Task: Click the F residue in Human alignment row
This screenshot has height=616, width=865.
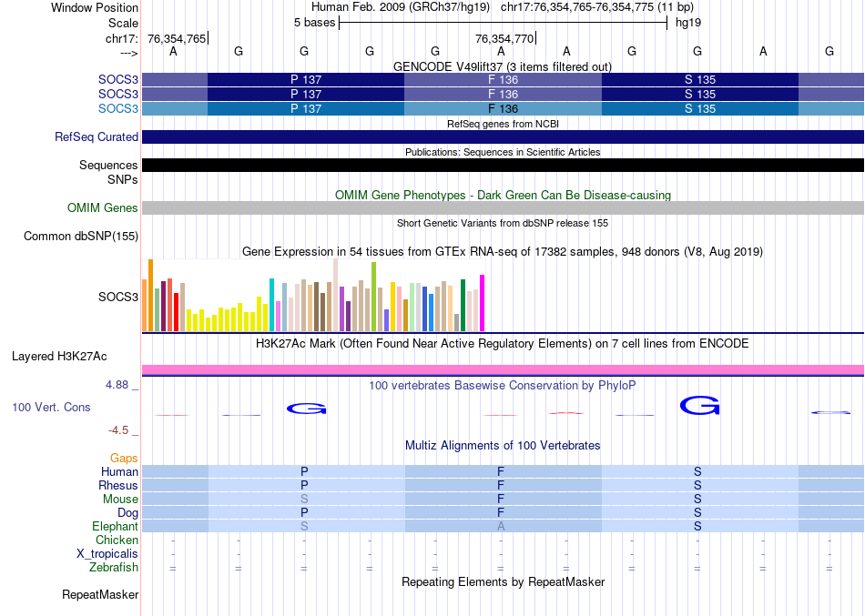Action: point(501,471)
